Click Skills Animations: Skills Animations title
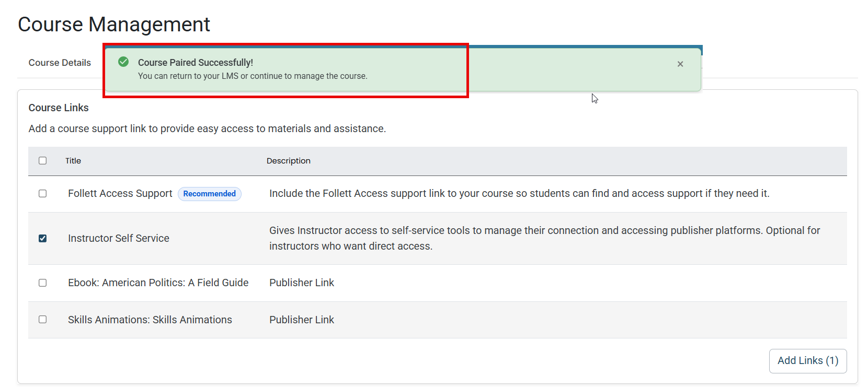868x387 pixels. click(150, 320)
